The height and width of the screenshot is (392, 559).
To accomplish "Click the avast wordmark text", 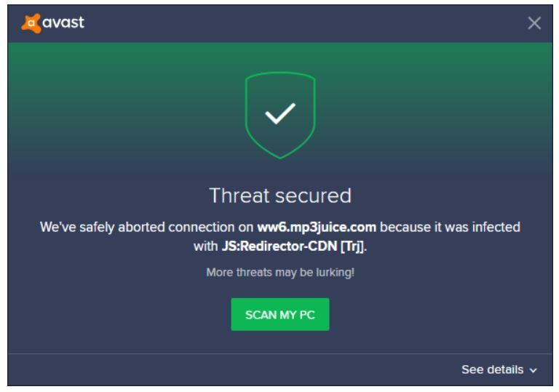I will (x=63, y=23).
